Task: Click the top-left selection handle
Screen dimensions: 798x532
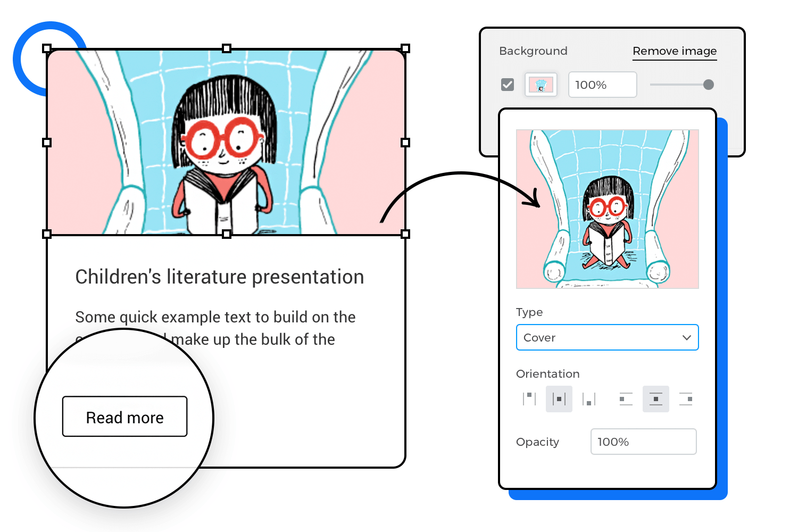Action: click(47, 48)
